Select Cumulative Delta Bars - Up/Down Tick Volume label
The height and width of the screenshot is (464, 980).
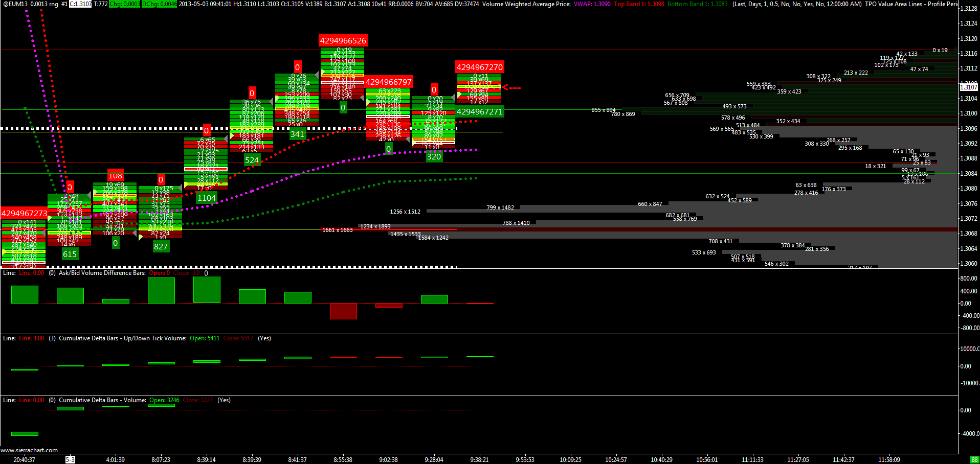(123, 338)
